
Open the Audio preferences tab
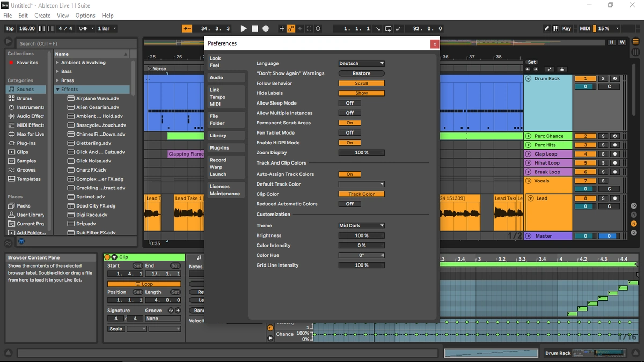226,78
